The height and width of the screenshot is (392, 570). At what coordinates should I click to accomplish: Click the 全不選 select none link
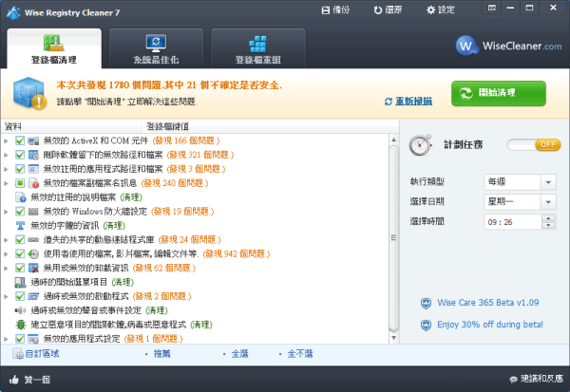(300, 354)
